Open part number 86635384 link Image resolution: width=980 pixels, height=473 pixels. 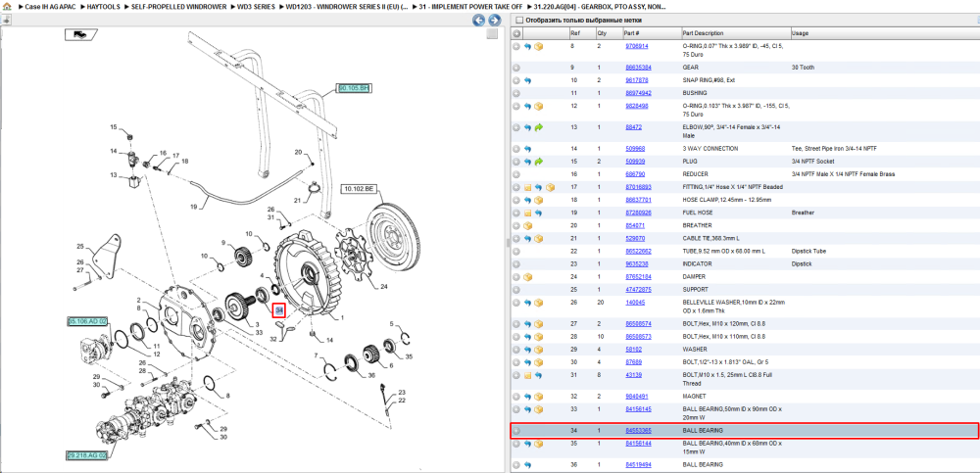[639, 68]
